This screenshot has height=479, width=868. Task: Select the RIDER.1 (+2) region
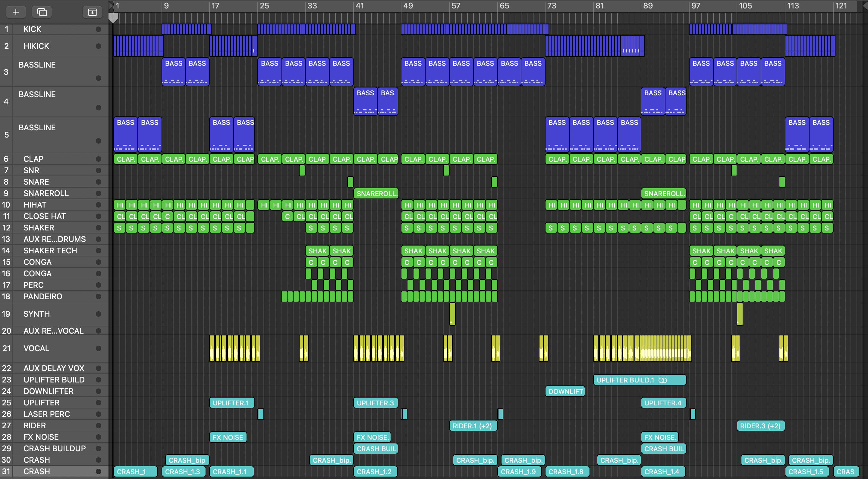point(473,426)
